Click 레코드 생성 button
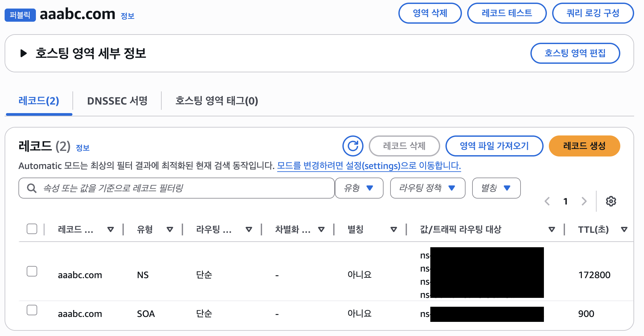 click(x=584, y=146)
